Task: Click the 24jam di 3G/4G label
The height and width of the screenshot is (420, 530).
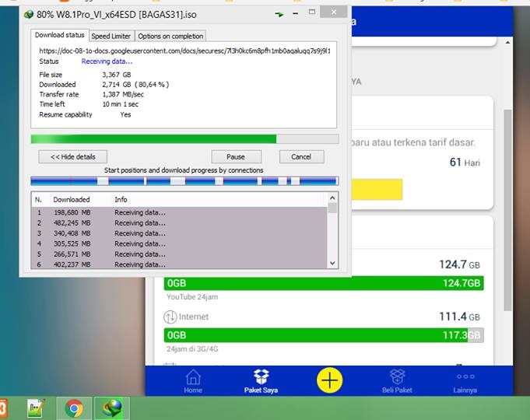Action: pos(192,348)
